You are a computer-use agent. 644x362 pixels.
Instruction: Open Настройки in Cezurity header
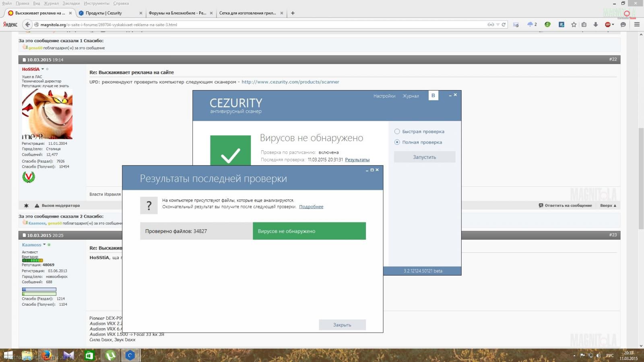click(x=384, y=96)
